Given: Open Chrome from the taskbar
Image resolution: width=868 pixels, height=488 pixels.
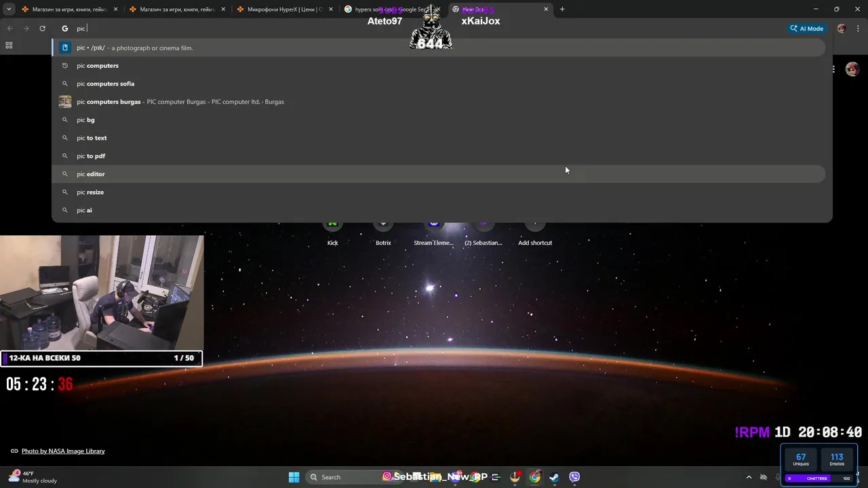Looking at the screenshot, I should 535,477.
